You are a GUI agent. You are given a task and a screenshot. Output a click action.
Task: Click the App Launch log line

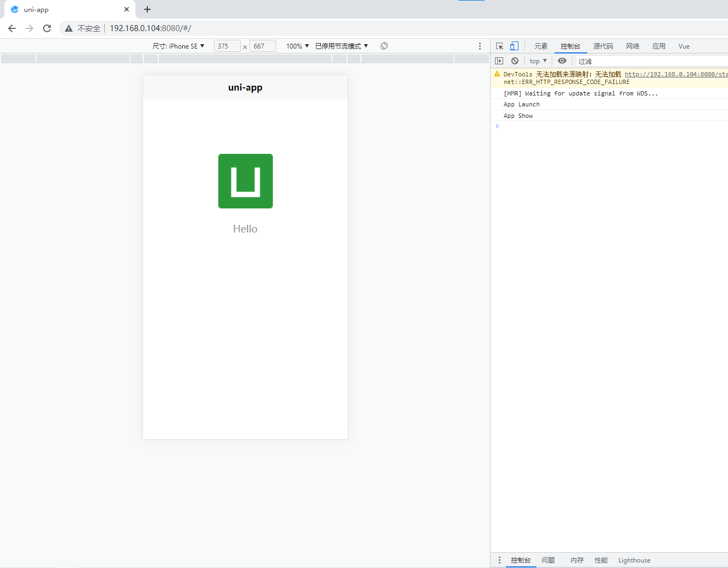(x=522, y=104)
